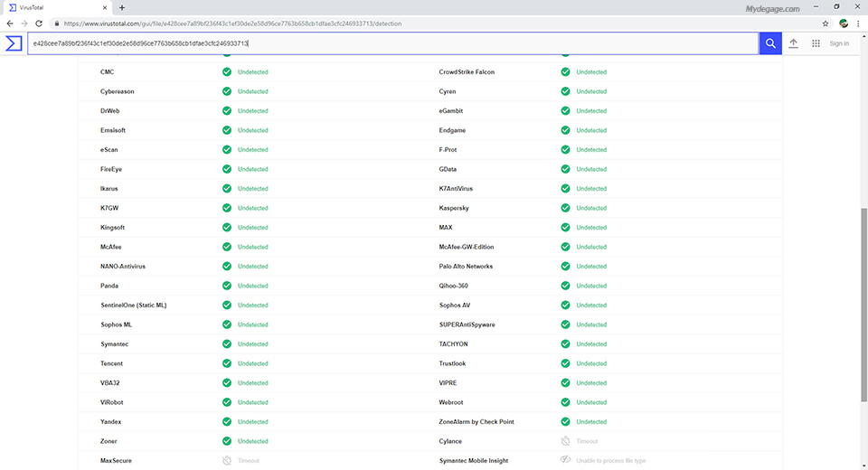Open the Chrome three-dot menu
Image resolution: width=868 pixels, height=470 pixels.
click(x=859, y=23)
